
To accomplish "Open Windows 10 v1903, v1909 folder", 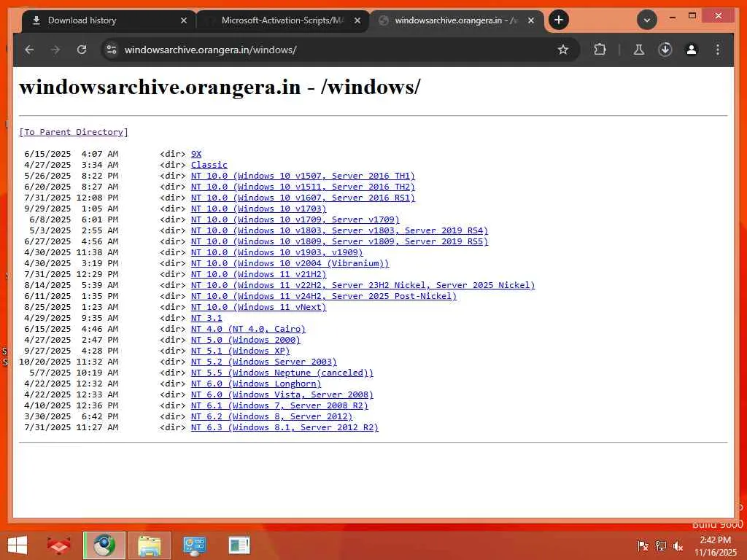I will tap(276, 252).
